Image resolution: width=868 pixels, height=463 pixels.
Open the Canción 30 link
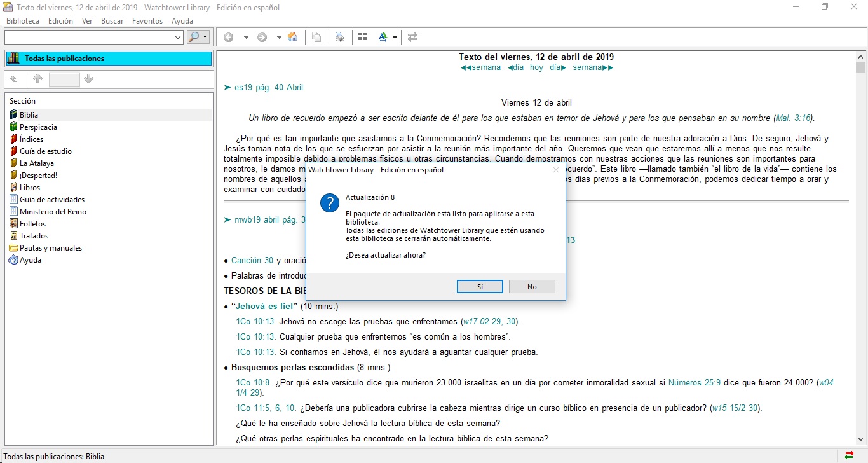tap(252, 261)
